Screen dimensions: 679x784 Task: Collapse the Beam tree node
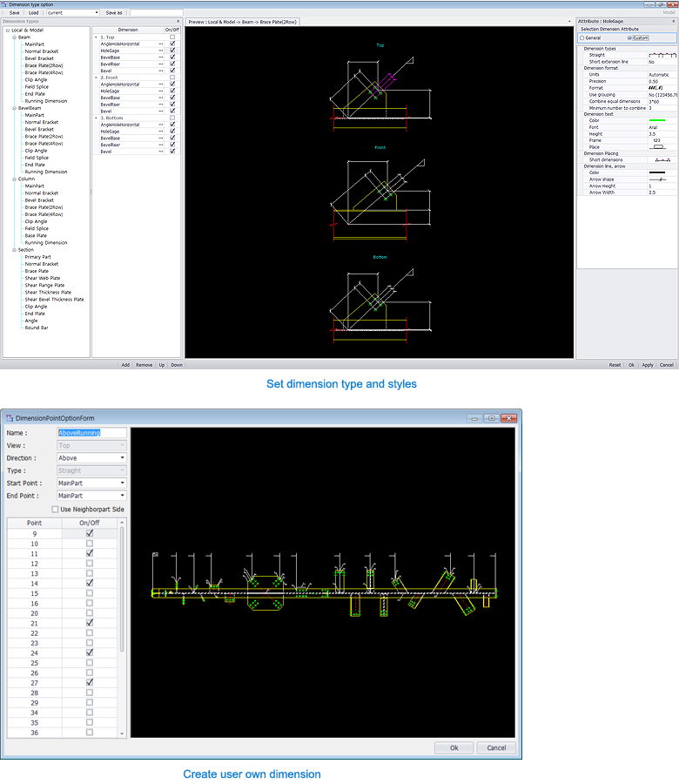(13, 37)
